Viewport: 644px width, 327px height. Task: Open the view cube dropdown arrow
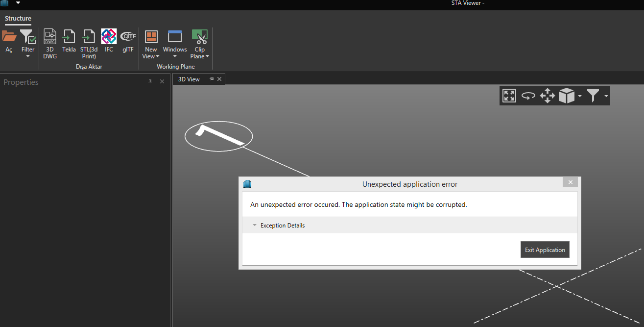580,96
